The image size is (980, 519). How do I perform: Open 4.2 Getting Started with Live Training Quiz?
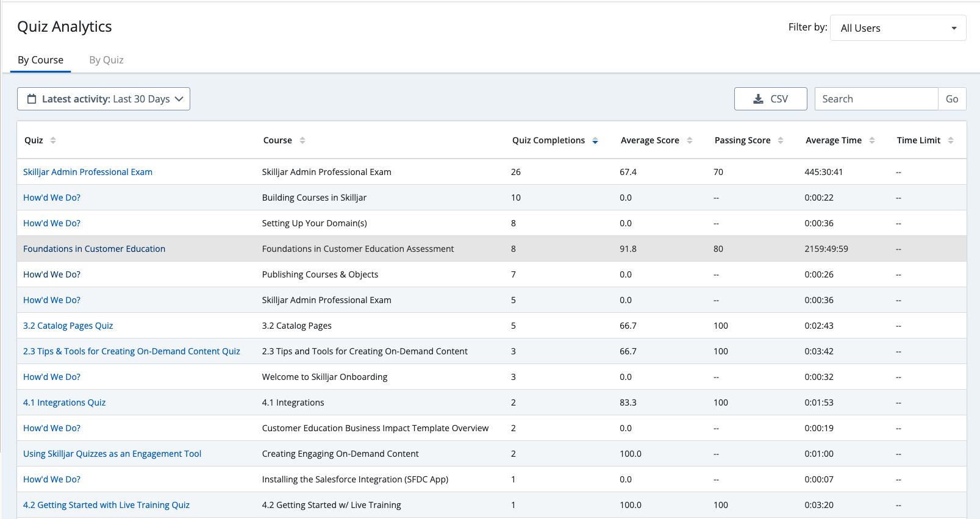(x=106, y=505)
